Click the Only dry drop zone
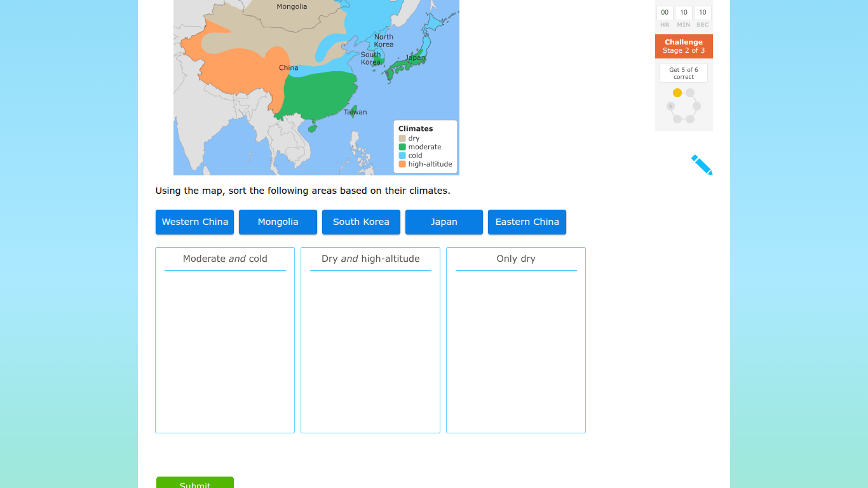The image size is (868, 488). tap(515, 340)
